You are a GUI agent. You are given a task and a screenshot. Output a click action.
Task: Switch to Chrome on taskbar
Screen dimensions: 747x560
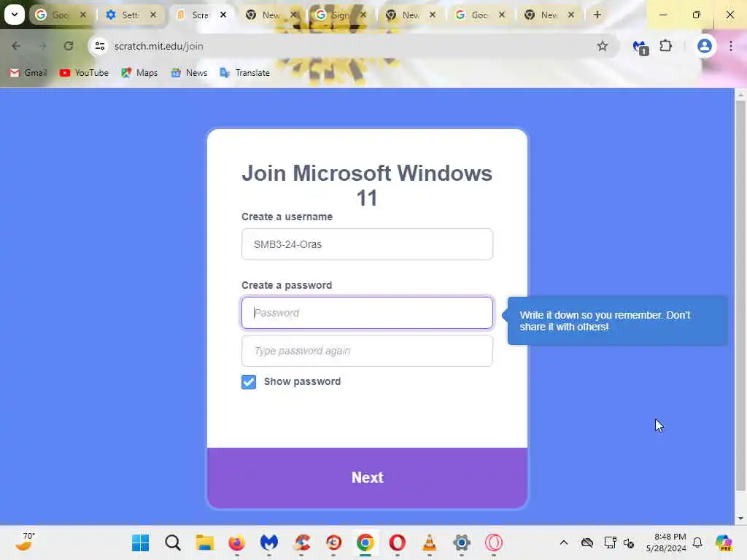(x=365, y=542)
